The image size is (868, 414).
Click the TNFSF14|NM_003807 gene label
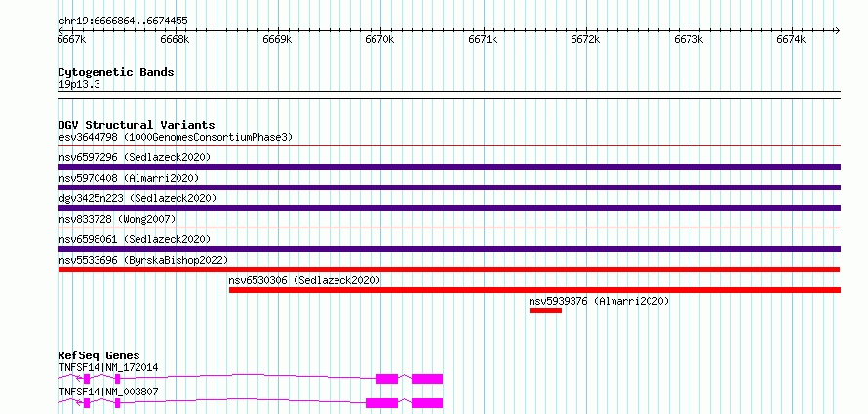(x=108, y=392)
